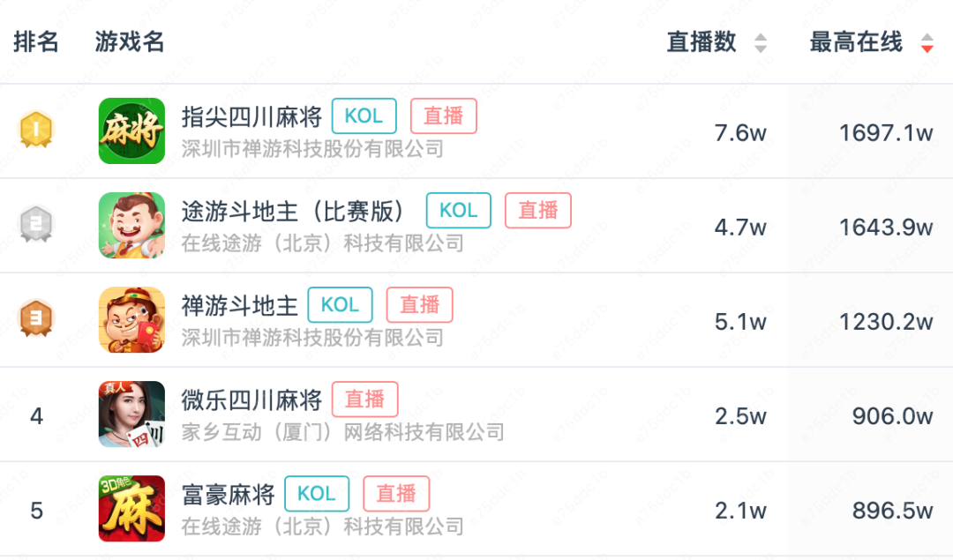953x560 pixels.
Task: Open the 富豪麻将 red game icon
Action: (x=131, y=508)
